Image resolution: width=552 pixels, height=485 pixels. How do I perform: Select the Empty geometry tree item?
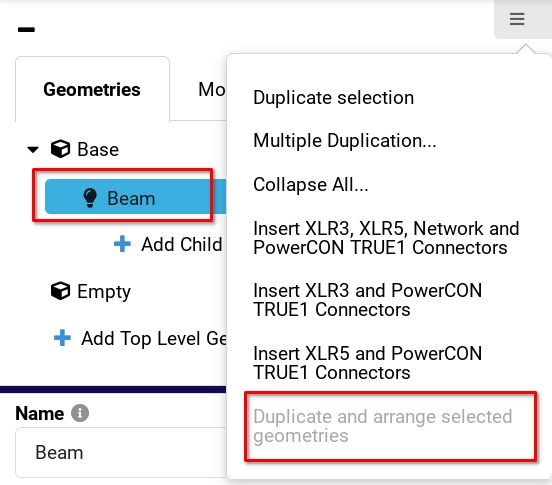tap(104, 291)
